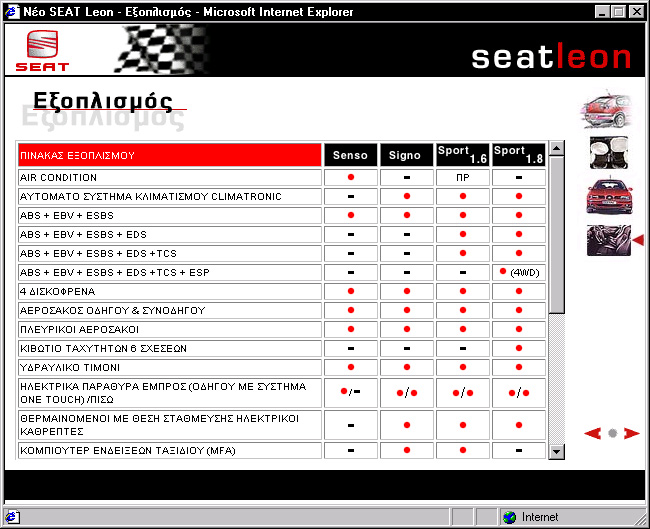Click the page icon in the status bar

pyautogui.click(x=11, y=517)
